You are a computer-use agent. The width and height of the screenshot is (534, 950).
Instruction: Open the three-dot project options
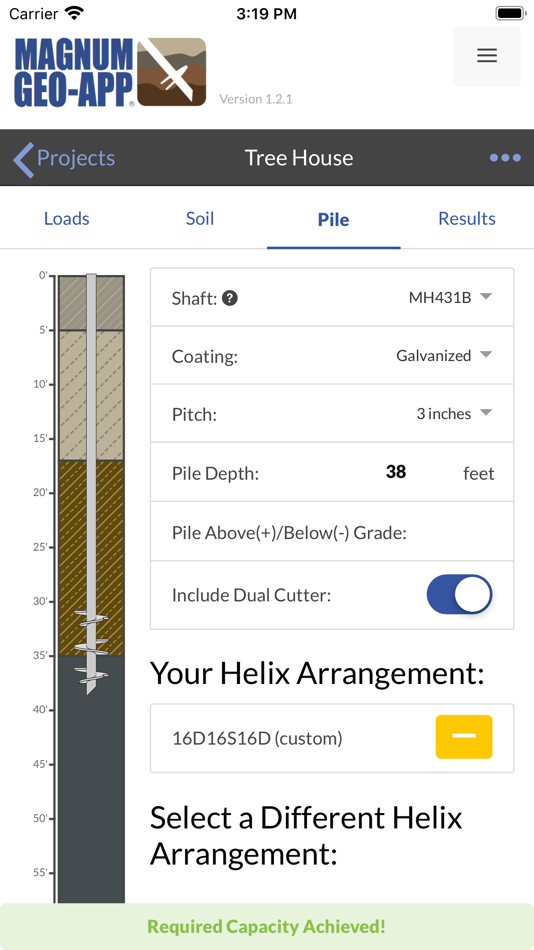click(505, 158)
